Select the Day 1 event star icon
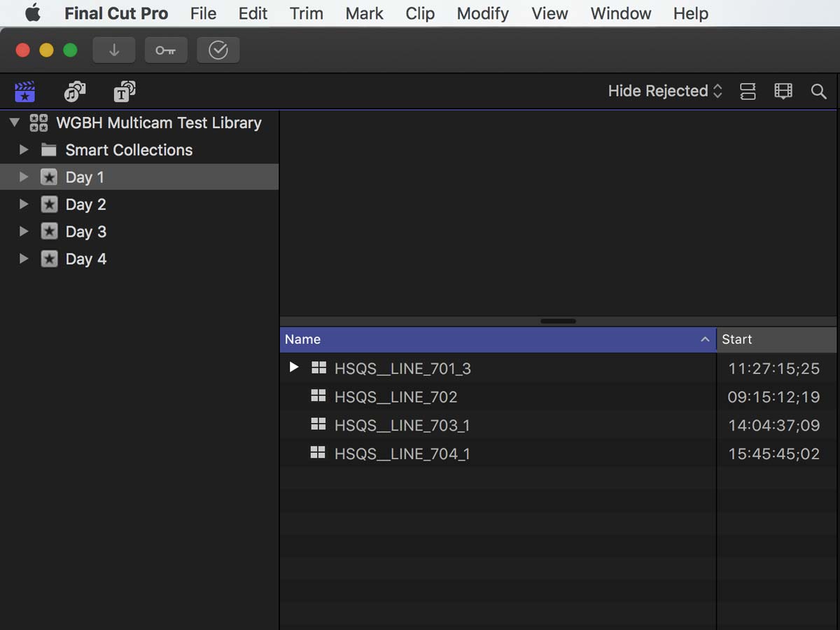This screenshot has width=840, height=630. 49,177
